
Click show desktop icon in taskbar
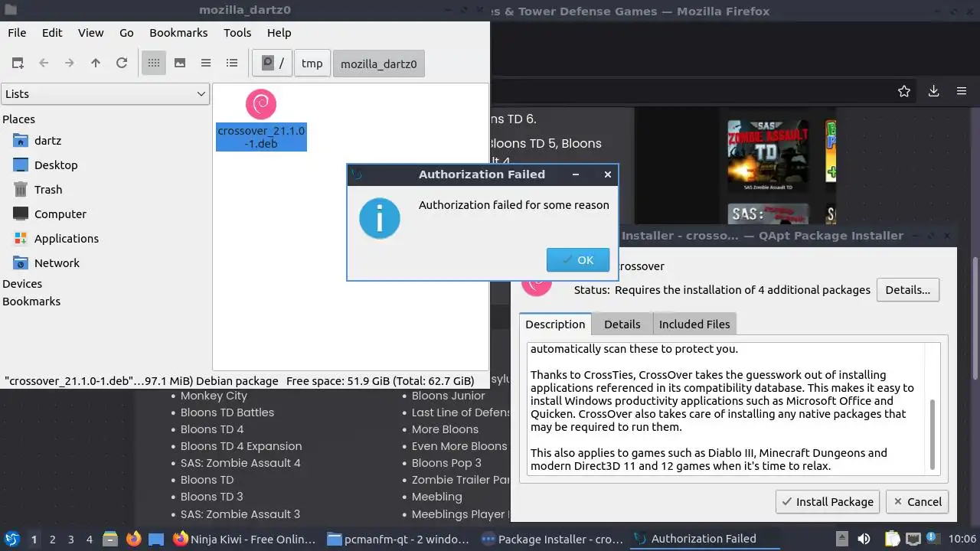[x=156, y=539]
